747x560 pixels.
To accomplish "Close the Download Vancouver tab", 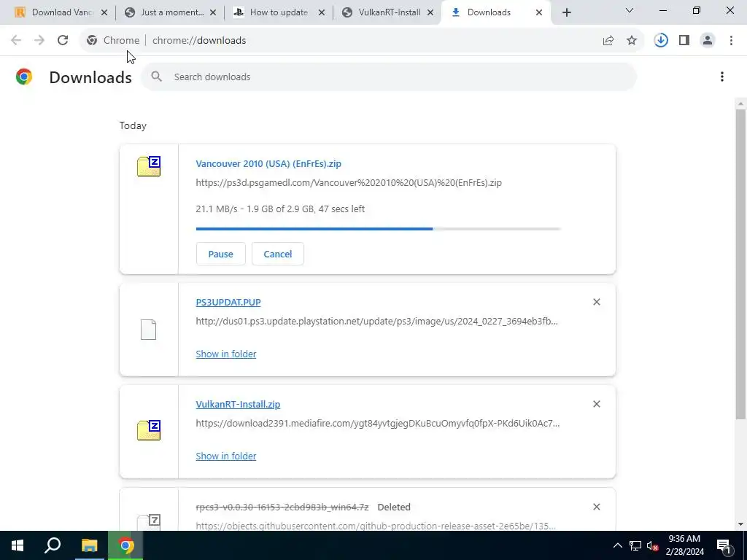I will tap(104, 13).
